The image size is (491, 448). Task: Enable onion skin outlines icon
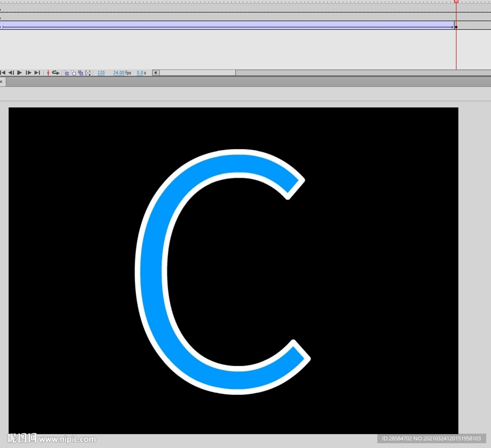pyautogui.click(x=73, y=73)
